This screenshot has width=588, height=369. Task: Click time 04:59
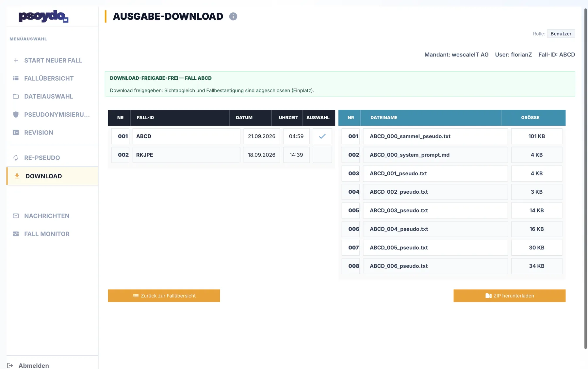point(296,136)
